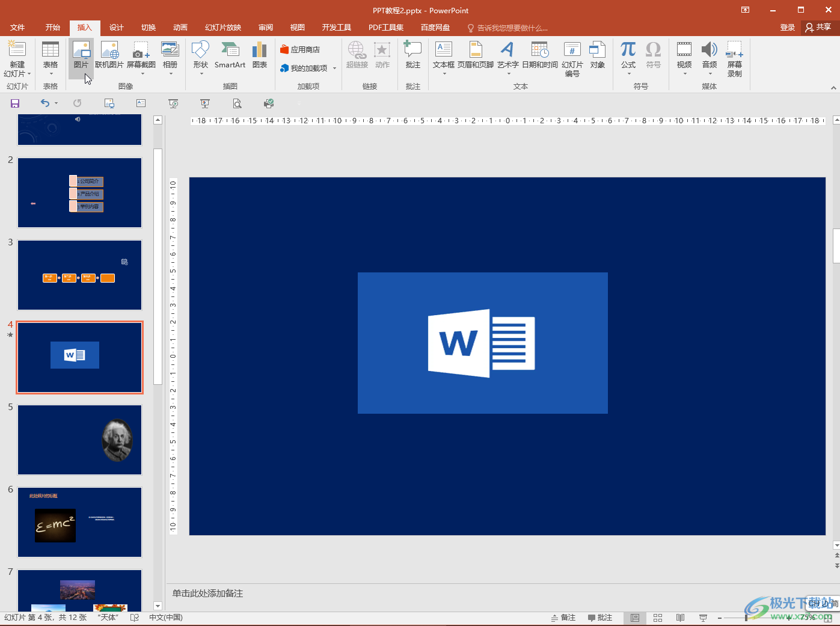Open the 审阅 Review tab
840x626 pixels.
tap(266, 28)
